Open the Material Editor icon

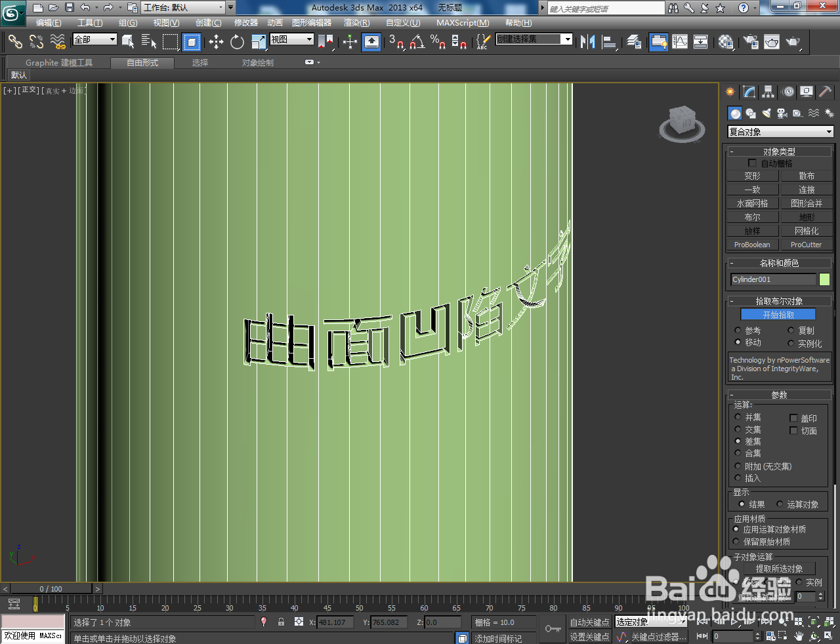click(x=726, y=42)
